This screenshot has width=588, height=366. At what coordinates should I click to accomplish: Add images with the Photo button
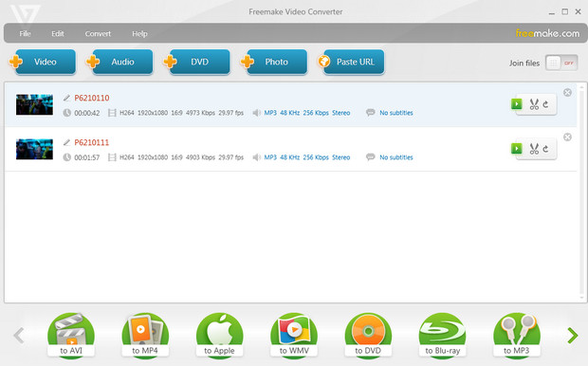pos(274,62)
